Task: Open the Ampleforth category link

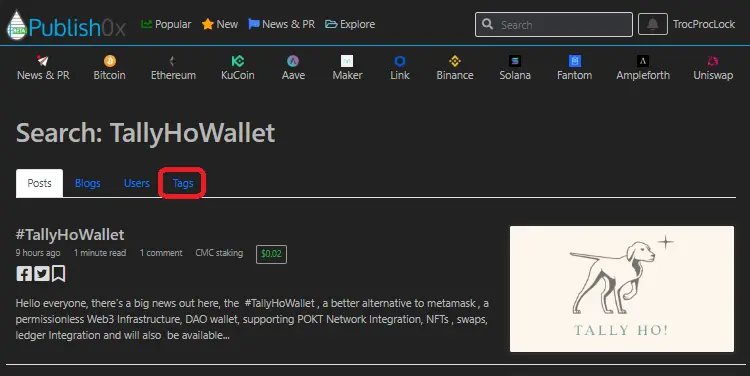Action: [643, 75]
